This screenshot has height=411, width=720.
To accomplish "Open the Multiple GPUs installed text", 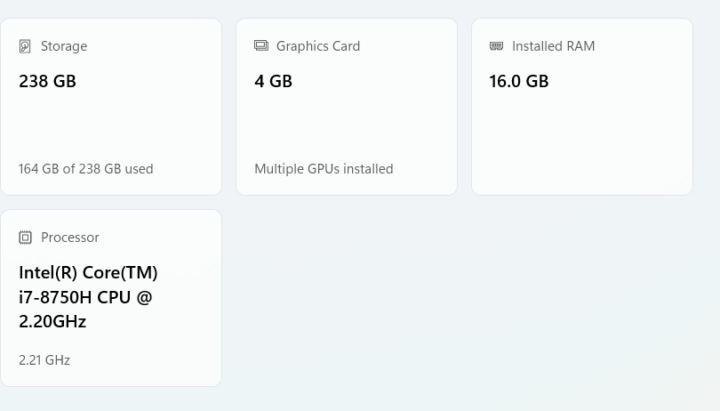I will pos(323,169).
